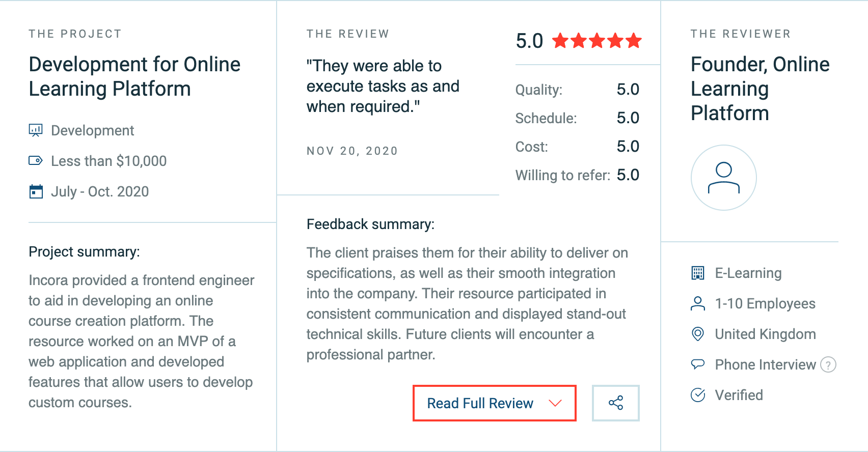This screenshot has height=452, width=868.
Task: Click the share icon button
Action: tap(615, 403)
